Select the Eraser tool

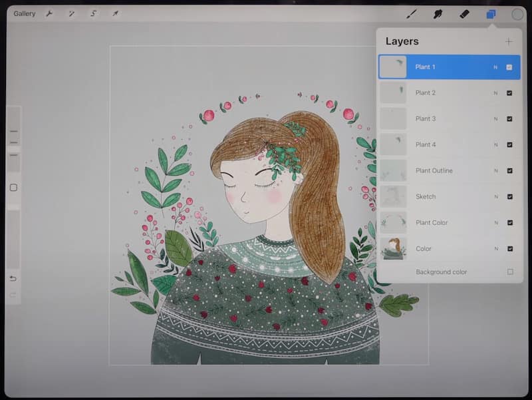463,13
